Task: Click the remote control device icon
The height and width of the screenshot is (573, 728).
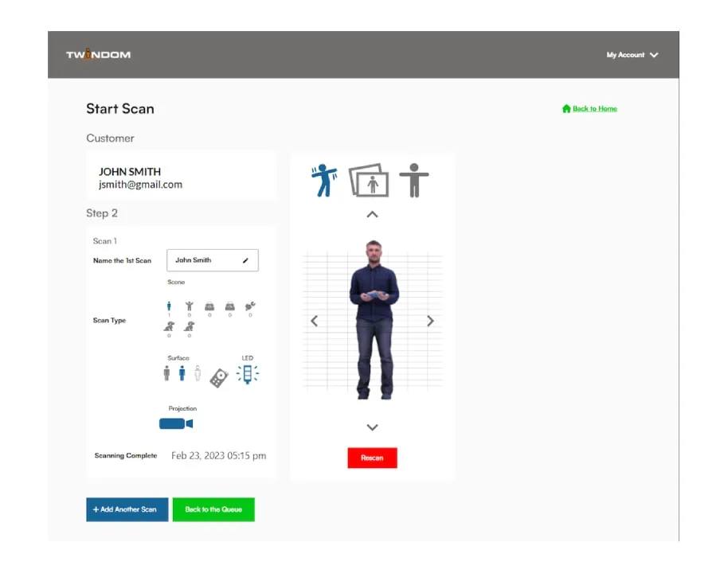Action: point(219,378)
